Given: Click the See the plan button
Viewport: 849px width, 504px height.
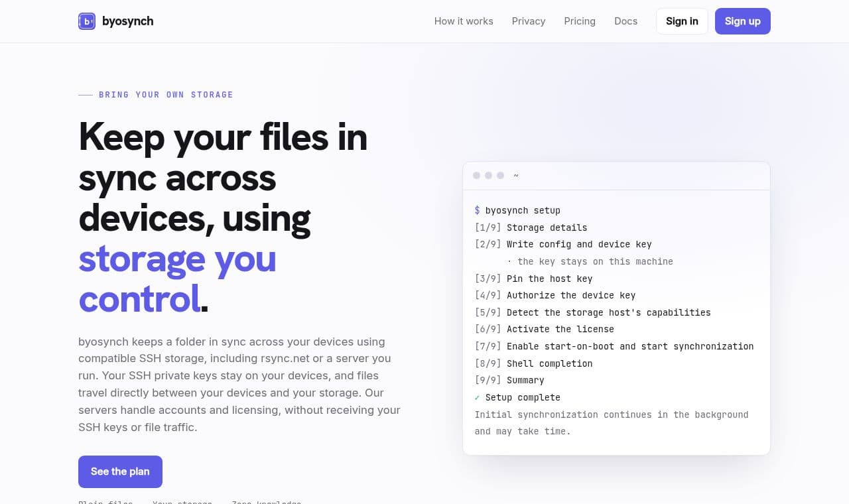Looking at the screenshot, I should (120, 472).
